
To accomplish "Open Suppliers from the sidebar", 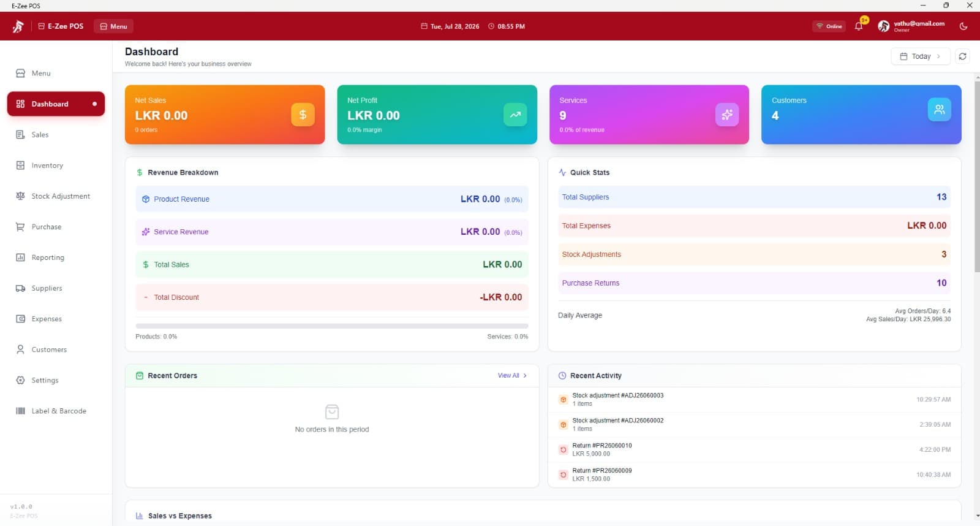I will pos(56,288).
